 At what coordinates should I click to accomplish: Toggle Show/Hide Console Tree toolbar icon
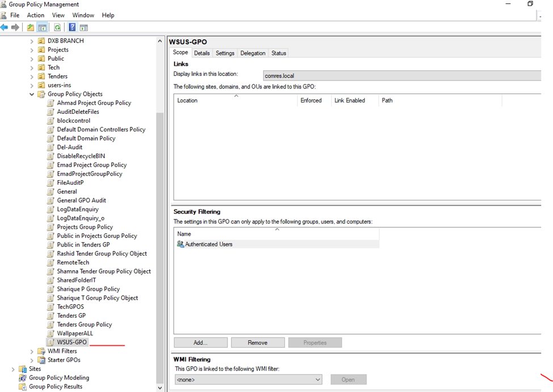pyautogui.click(x=42, y=27)
